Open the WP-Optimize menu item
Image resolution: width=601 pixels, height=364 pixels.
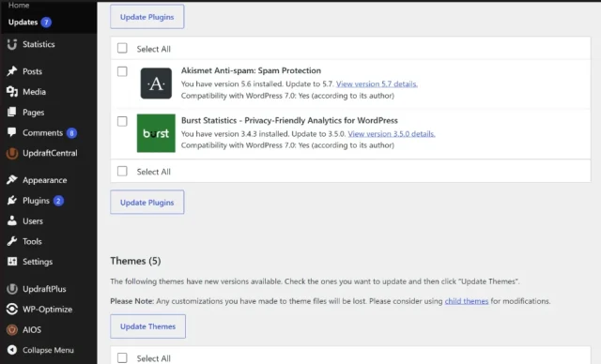(x=48, y=309)
